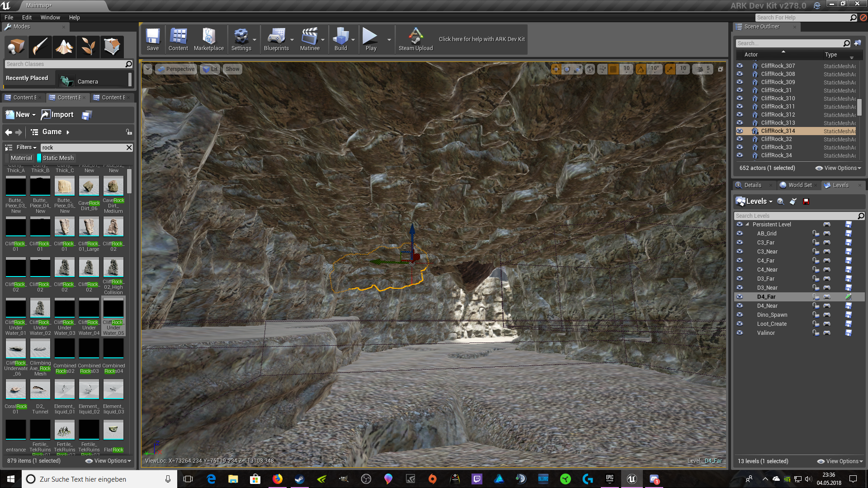This screenshot has width=868, height=488.
Task: Open Unreal Editor from Windows taskbar
Action: tap(632, 479)
